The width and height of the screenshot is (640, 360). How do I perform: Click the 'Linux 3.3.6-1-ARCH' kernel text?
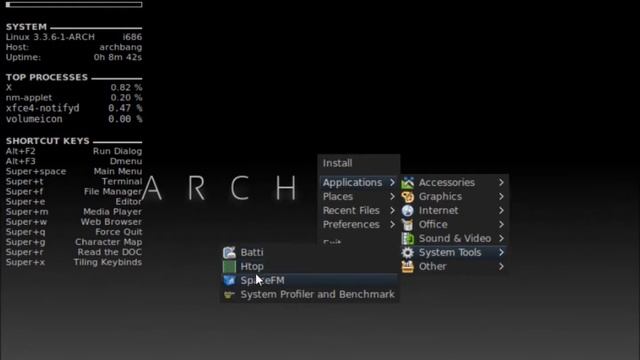tap(50, 37)
